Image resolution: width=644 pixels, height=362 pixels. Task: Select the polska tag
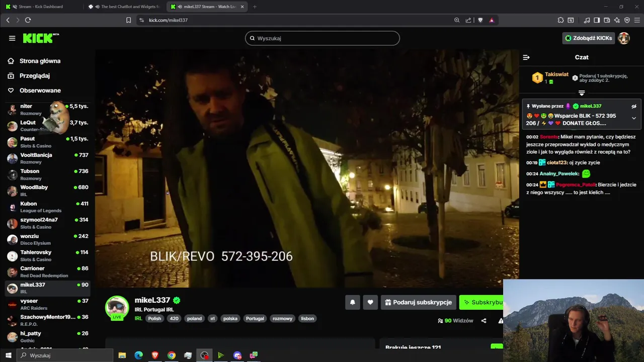230,318
